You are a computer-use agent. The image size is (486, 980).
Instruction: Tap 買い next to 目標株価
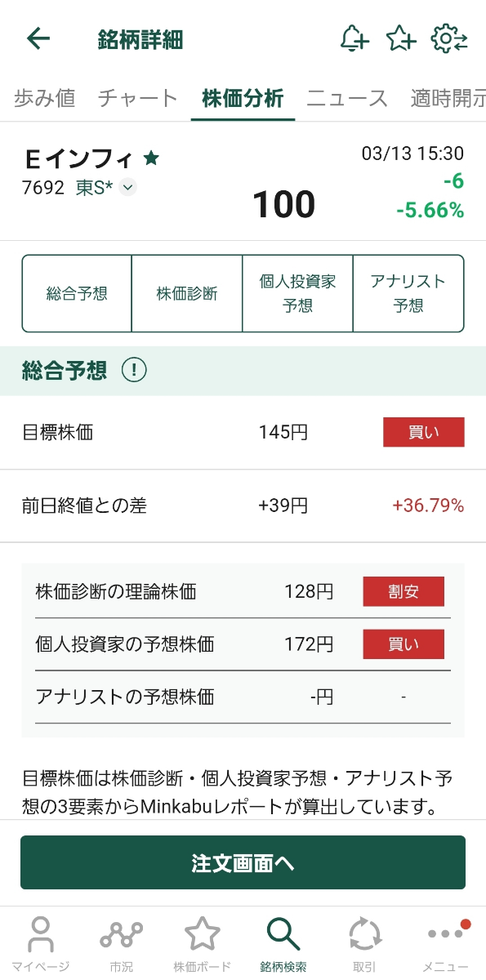[423, 432]
